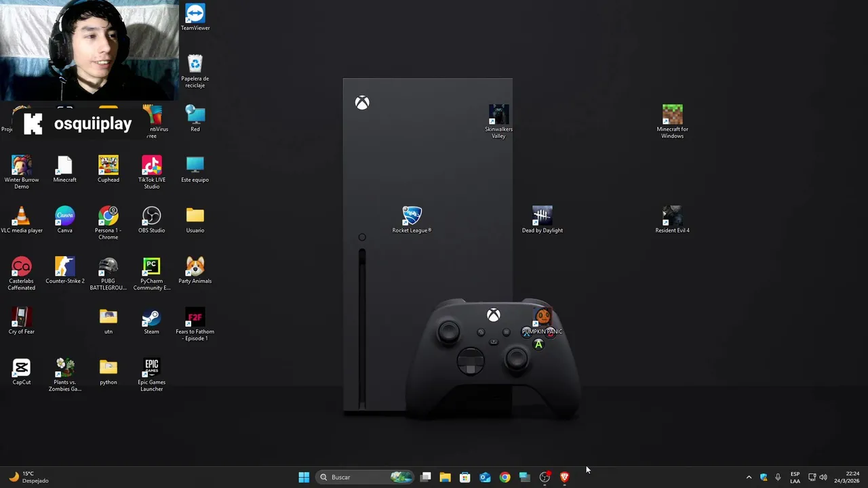Open the Red network icon
Viewport: 868px width, 488px height.
(x=195, y=119)
